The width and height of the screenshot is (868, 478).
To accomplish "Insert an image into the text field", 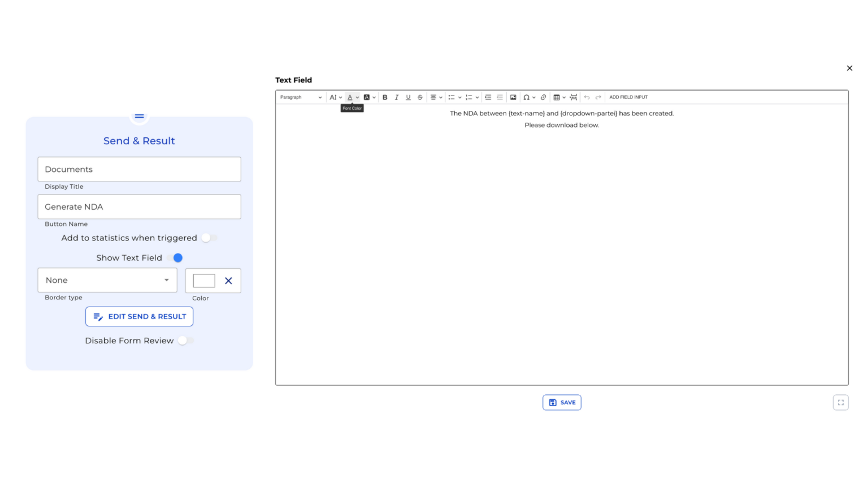I will coord(513,97).
